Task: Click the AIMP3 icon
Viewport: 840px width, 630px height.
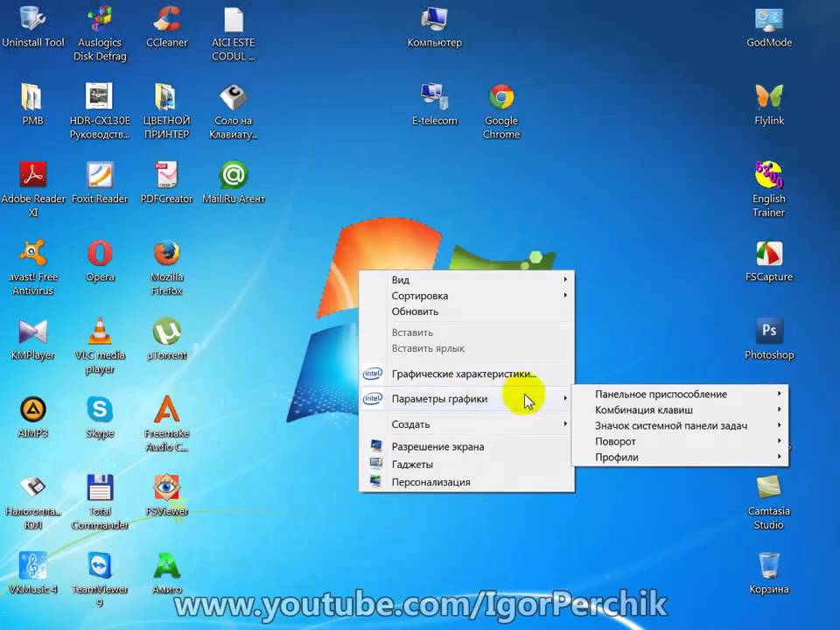Action: [32, 409]
